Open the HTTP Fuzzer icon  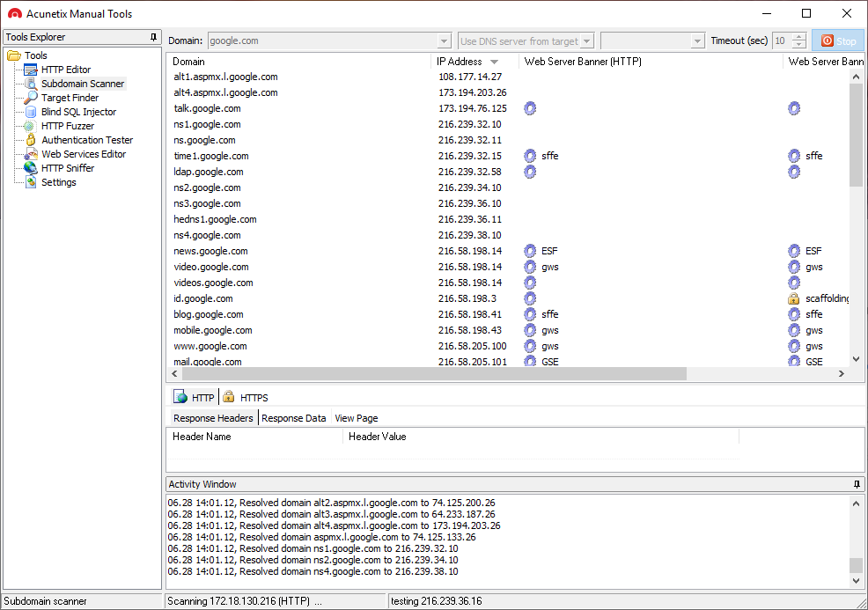[30, 126]
